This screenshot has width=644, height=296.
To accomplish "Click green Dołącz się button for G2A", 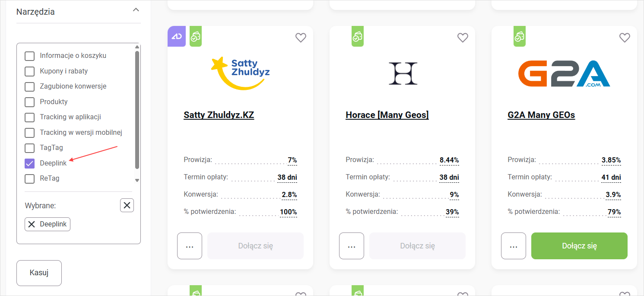I will [579, 246].
